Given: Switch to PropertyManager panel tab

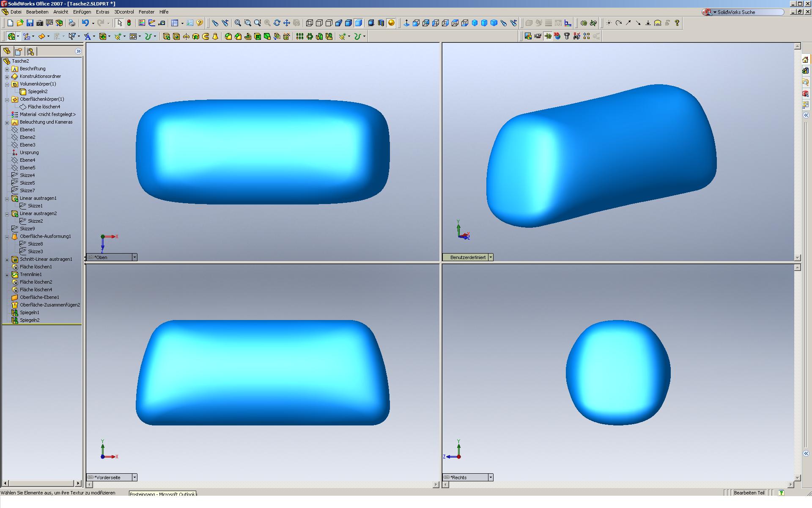Looking at the screenshot, I should coord(19,52).
